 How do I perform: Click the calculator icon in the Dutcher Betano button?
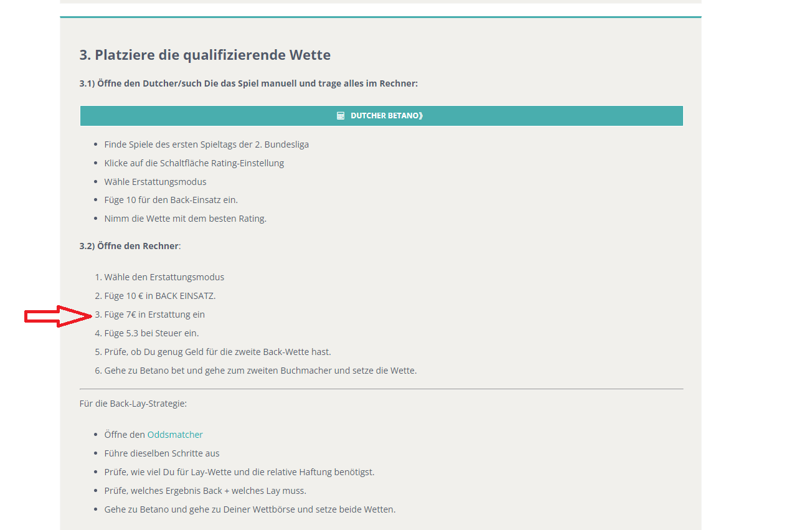click(x=341, y=116)
